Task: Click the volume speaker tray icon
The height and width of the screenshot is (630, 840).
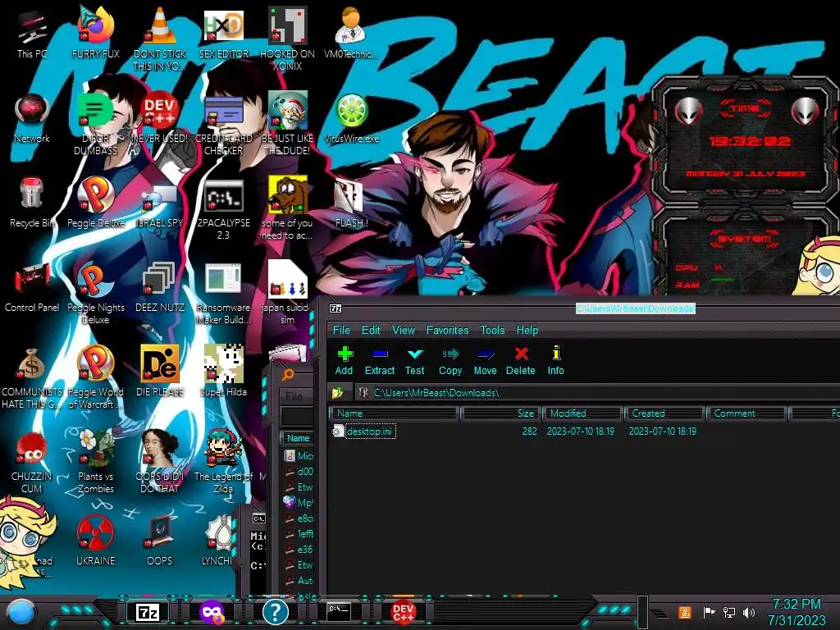Action: click(x=749, y=612)
